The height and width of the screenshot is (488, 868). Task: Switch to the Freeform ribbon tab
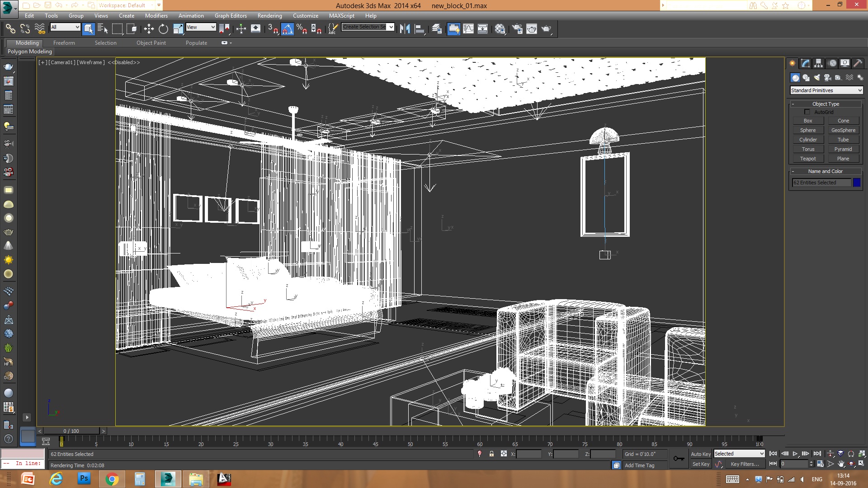(x=64, y=43)
